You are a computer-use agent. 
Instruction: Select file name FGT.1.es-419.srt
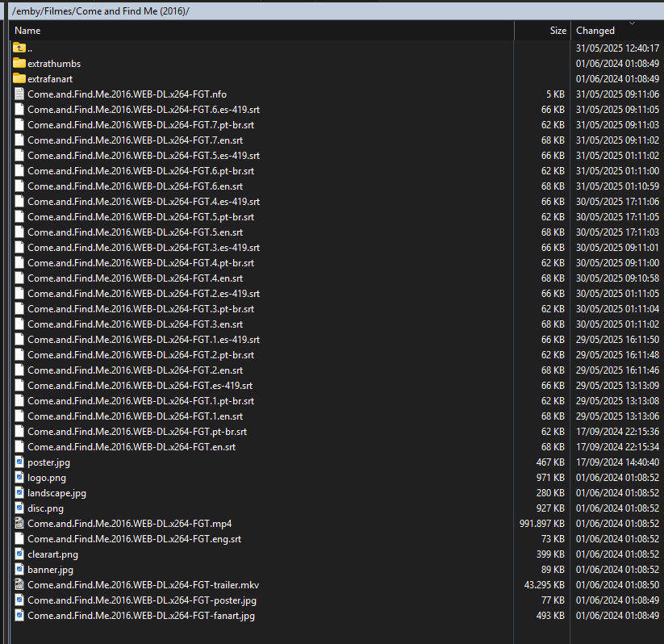click(144, 340)
